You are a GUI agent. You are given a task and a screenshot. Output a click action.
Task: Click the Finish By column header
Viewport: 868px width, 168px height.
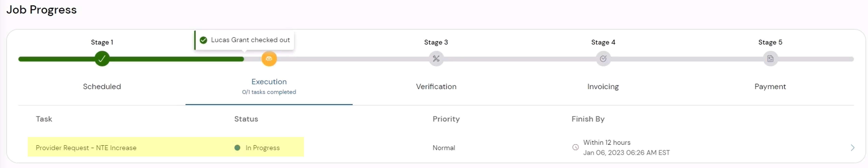click(588, 119)
